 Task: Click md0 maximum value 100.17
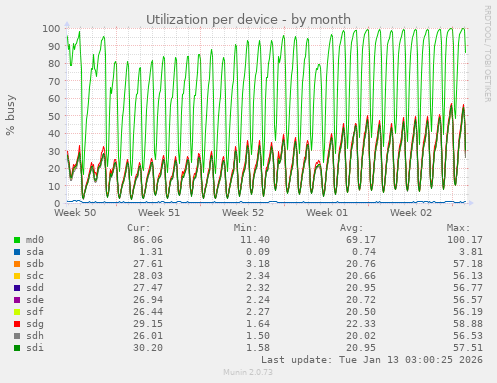coord(465,240)
